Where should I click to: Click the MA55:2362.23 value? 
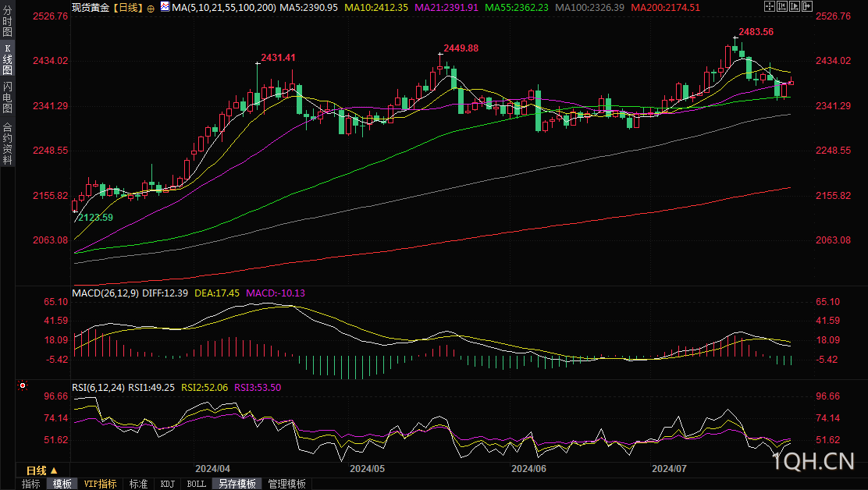point(517,8)
